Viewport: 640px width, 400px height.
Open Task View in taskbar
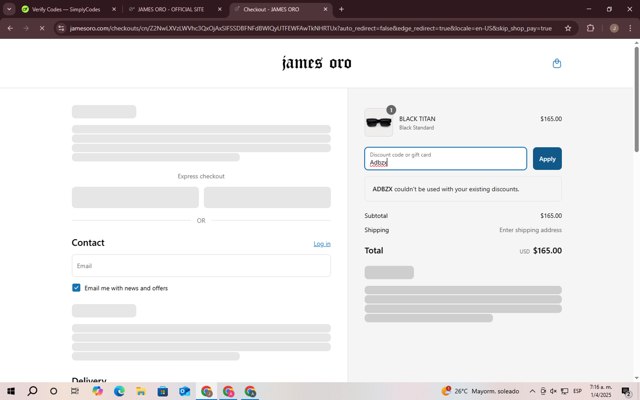pos(75,391)
